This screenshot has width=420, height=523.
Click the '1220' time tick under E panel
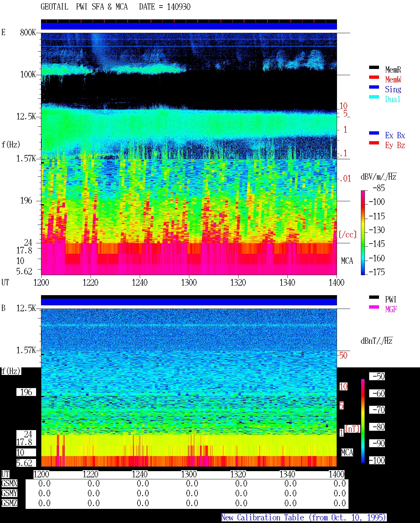(90, 282)
